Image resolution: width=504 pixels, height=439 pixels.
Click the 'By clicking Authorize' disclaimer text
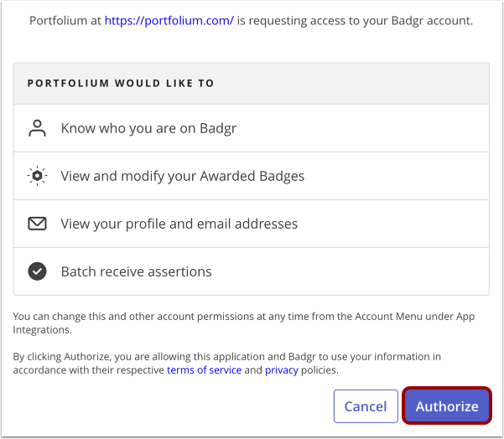point(227,364)
